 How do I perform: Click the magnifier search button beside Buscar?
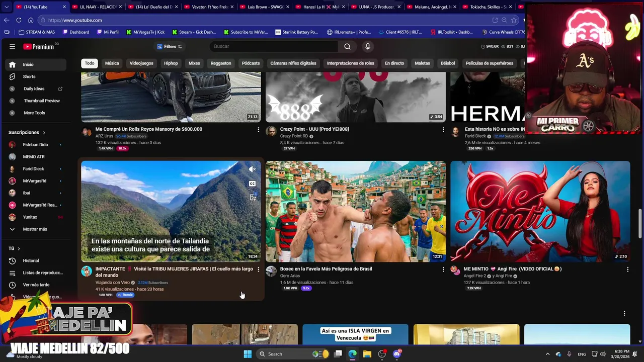pyautogui.click(x=347, y=46)
